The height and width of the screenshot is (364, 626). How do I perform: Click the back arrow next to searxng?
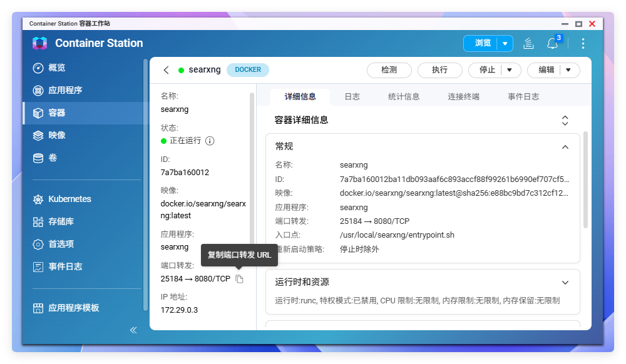point(166,70)
